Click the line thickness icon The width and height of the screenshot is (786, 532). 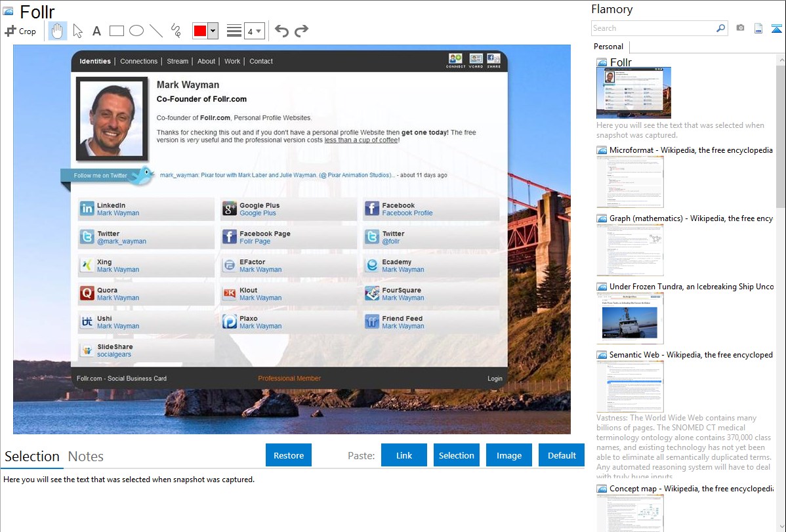[x=234, y=31]
